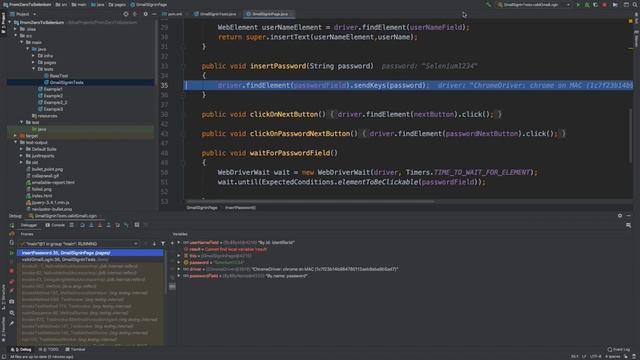
Task: Select index.html in test-output folder
Action: (x=42, y=196)
